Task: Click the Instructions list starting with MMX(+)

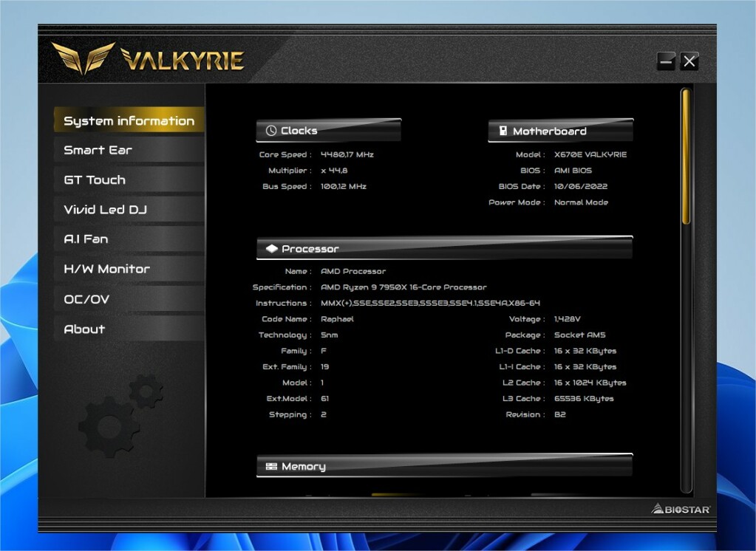Action: coord(430,303)
